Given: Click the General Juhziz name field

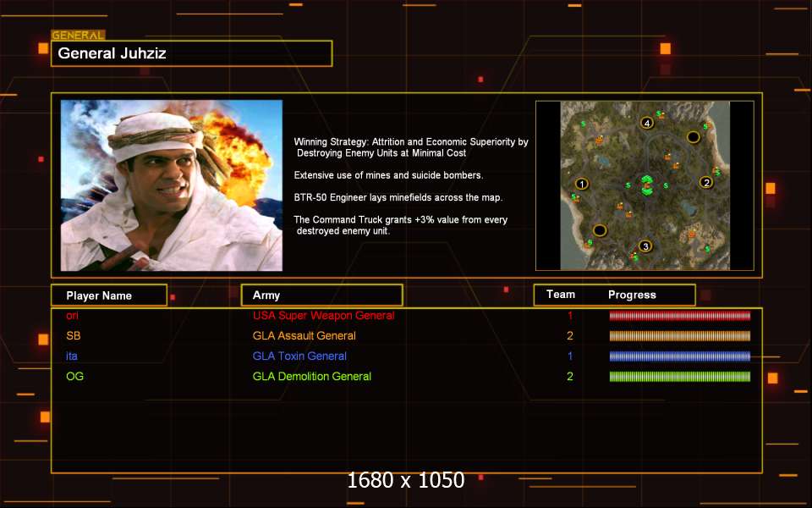Looking at the screenshot, I should point(192,53).
